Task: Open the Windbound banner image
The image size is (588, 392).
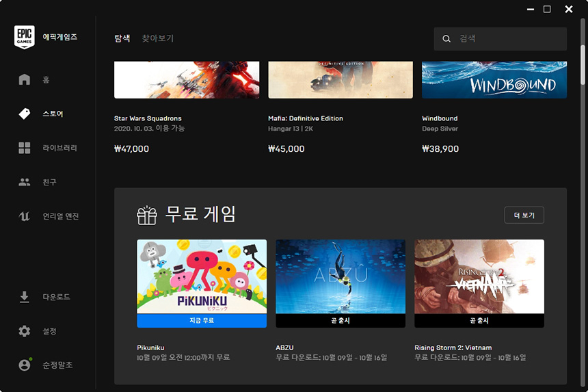Action: [494, 80]
